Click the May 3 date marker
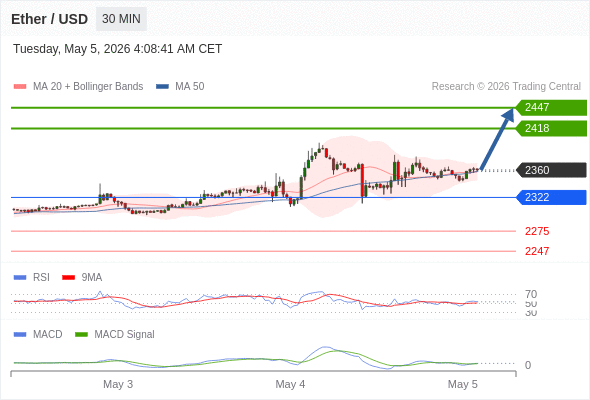 [x=118, y=384]
